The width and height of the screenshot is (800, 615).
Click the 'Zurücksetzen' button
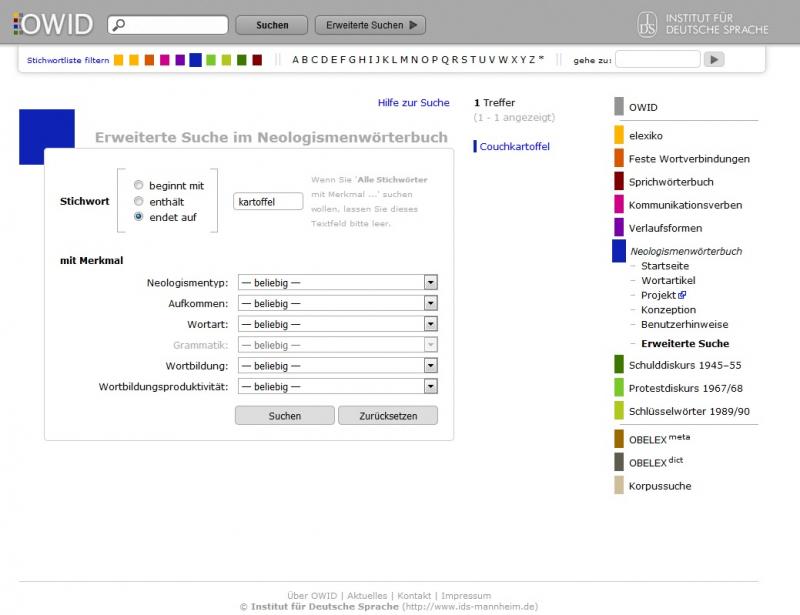click(388, 415)
